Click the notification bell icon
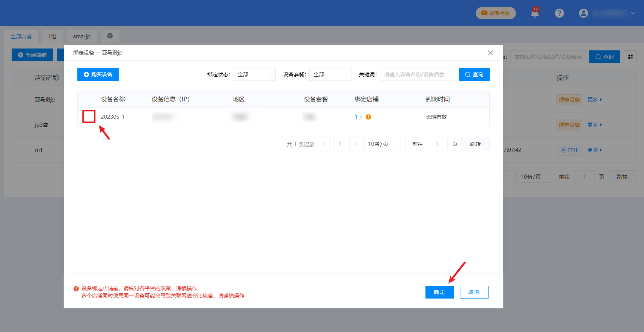Image resolution: width=644 pixels, height=332 pixels. (535, 13)
